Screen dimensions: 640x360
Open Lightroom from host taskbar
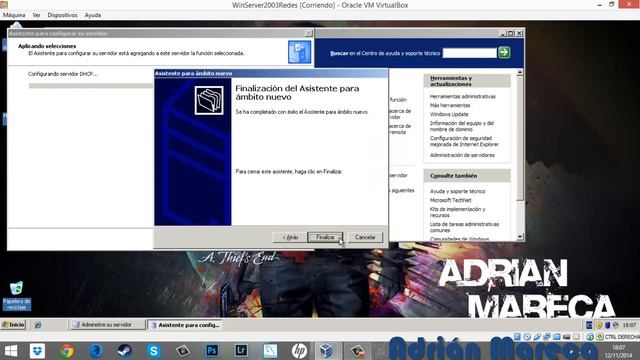click(x=241, y=351)
